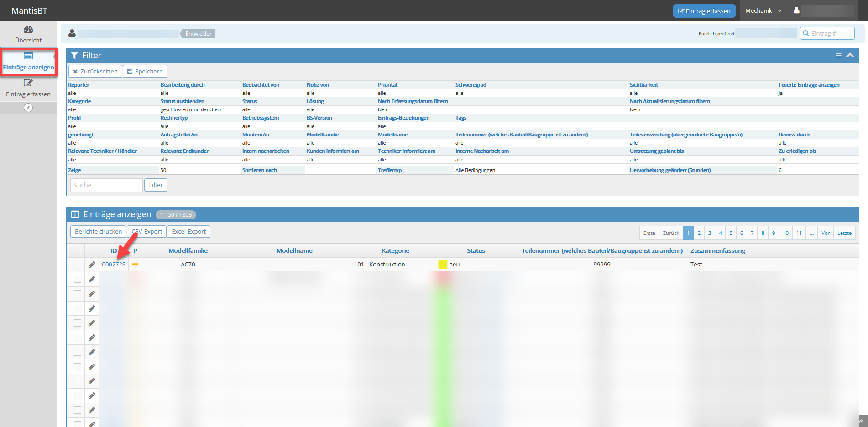Collapse the Filter panel using the chevron
This screenshot has height=427, width=868.
[x=850, y=55]
